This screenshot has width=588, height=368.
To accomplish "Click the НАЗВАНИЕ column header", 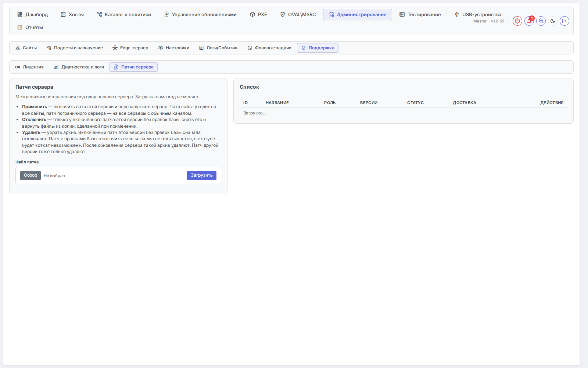I will click(277, 103).
